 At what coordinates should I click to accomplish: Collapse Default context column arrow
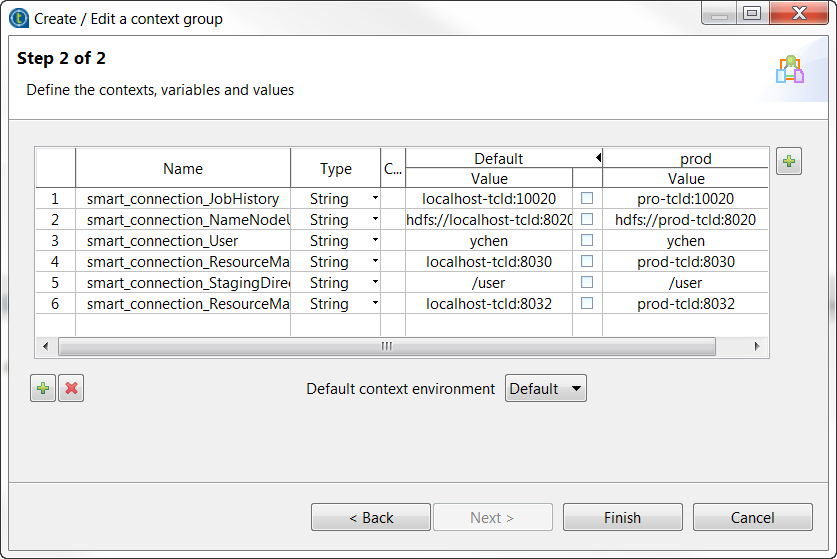tap(598, 158)
